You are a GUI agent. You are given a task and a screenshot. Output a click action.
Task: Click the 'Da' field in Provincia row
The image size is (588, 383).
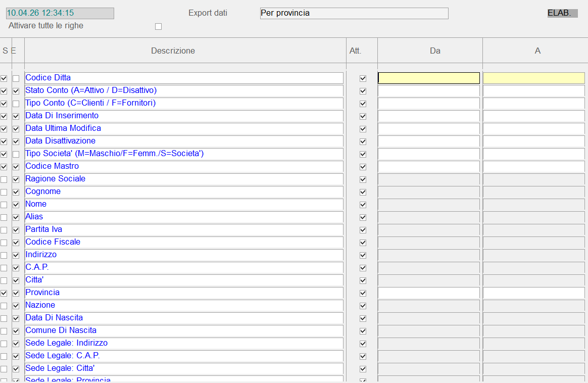429,293
